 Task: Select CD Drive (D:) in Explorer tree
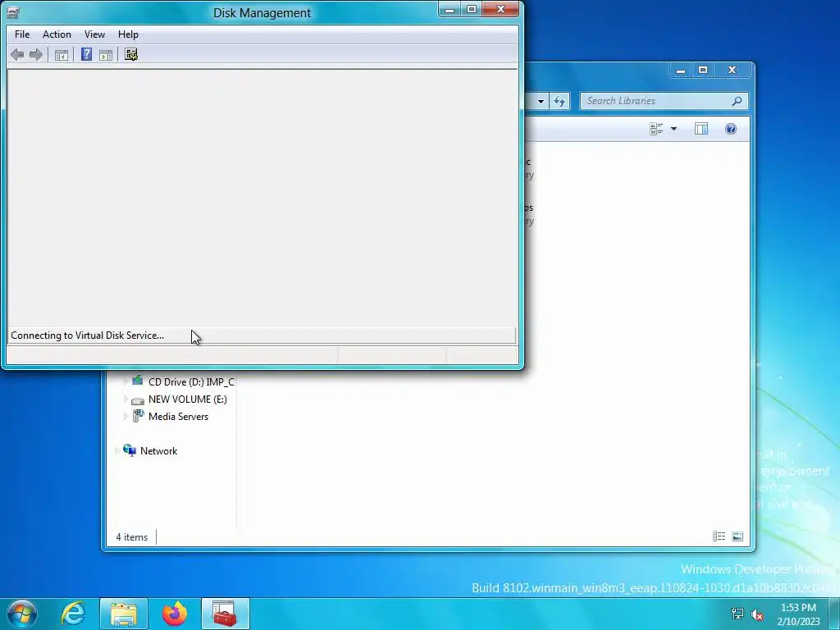[191, 382]
